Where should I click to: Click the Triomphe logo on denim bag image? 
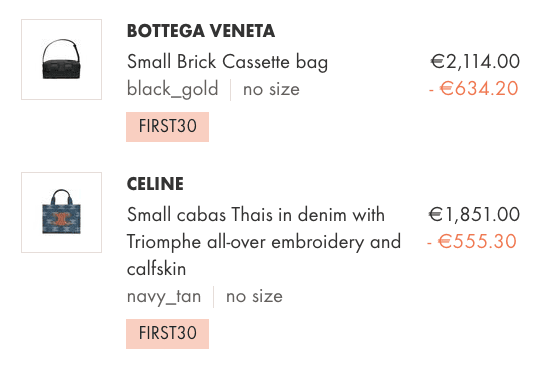pos(62,219)
